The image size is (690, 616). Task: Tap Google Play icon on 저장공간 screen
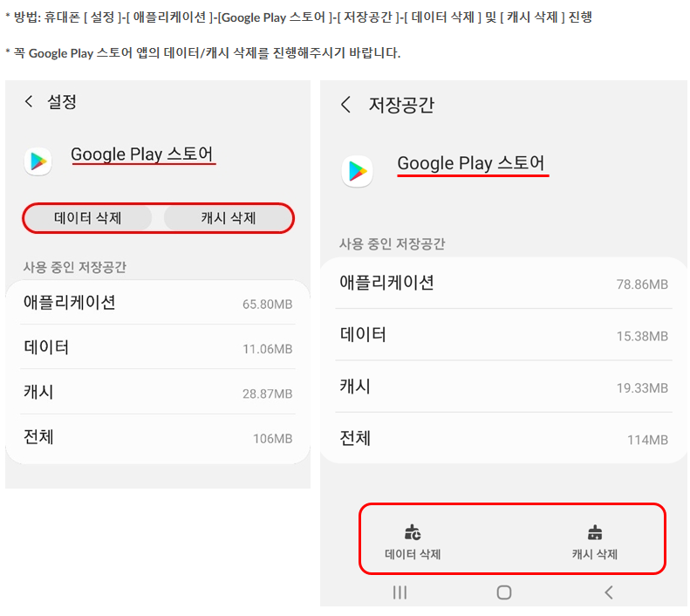pos(358,171)
